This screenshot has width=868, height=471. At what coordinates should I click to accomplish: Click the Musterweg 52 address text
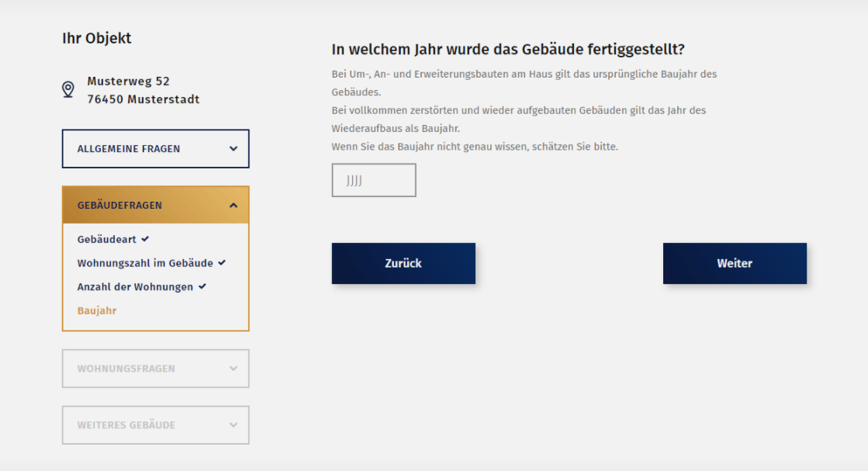(x=128, y=81)
